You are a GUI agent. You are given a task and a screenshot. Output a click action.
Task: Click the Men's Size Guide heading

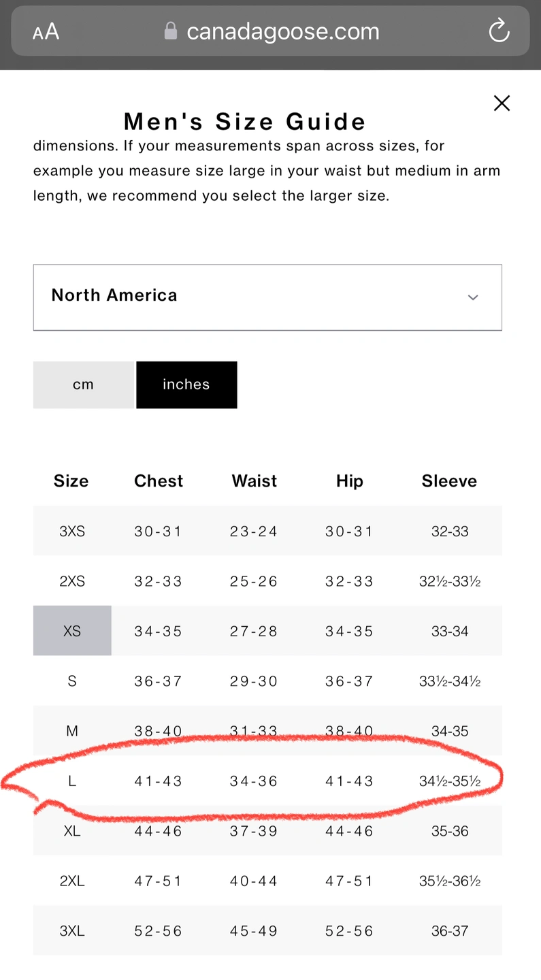click(x=245, y=122)
